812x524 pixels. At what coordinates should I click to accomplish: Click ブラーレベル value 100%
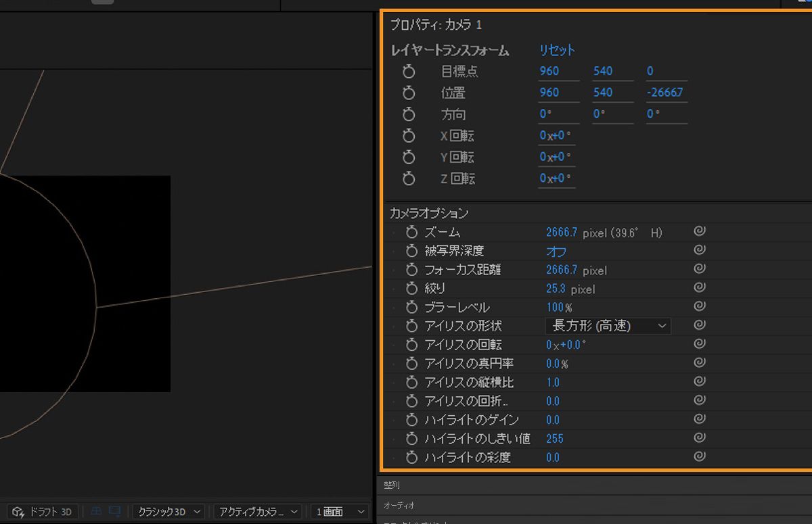[559, 307]
